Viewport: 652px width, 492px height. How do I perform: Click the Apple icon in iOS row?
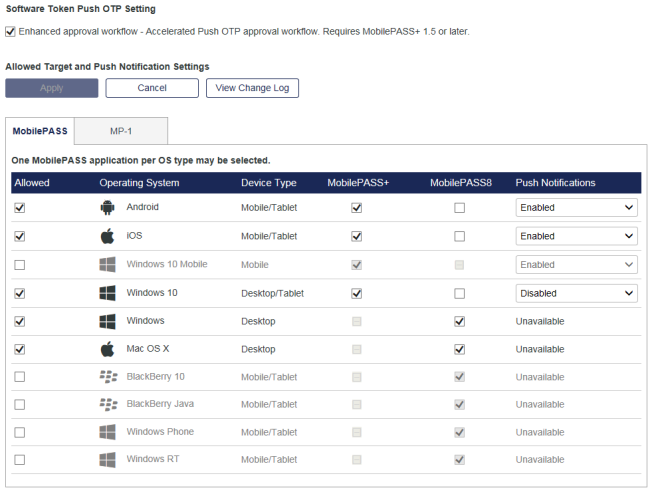[107, 236]
